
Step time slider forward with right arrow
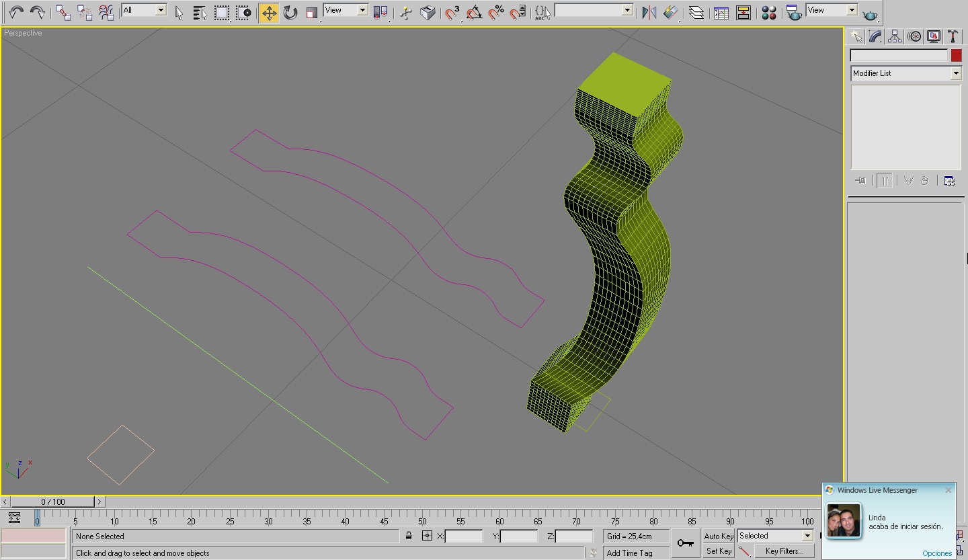(99, 502)
